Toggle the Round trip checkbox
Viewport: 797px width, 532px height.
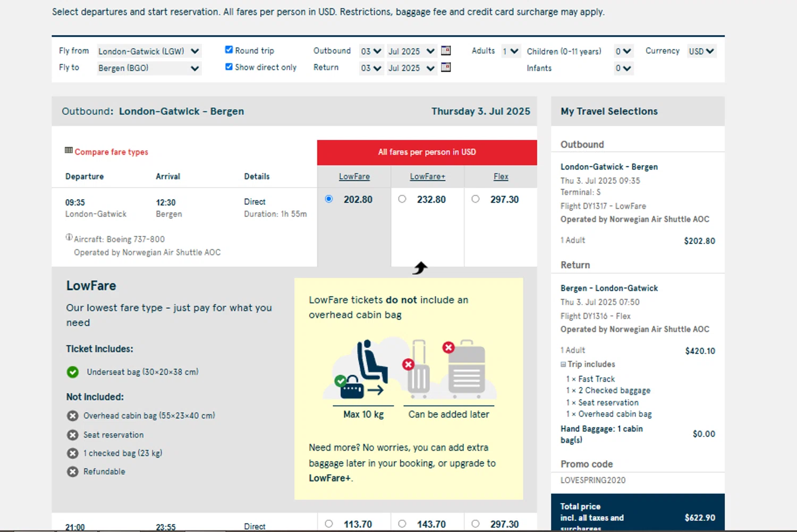point(229,49)
